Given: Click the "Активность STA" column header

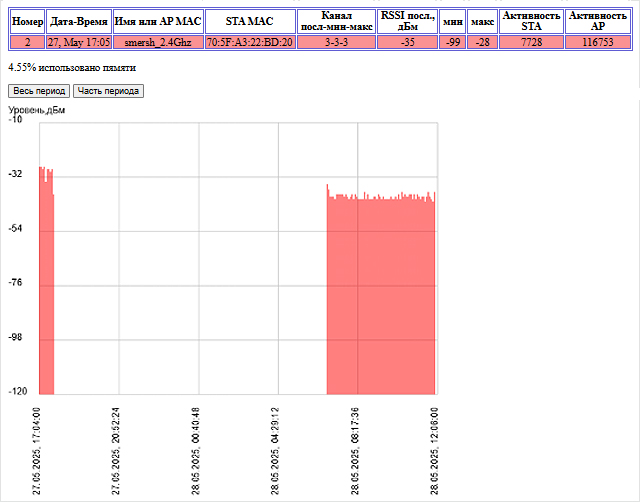Looking at the screenshot, I should [531, 21].
